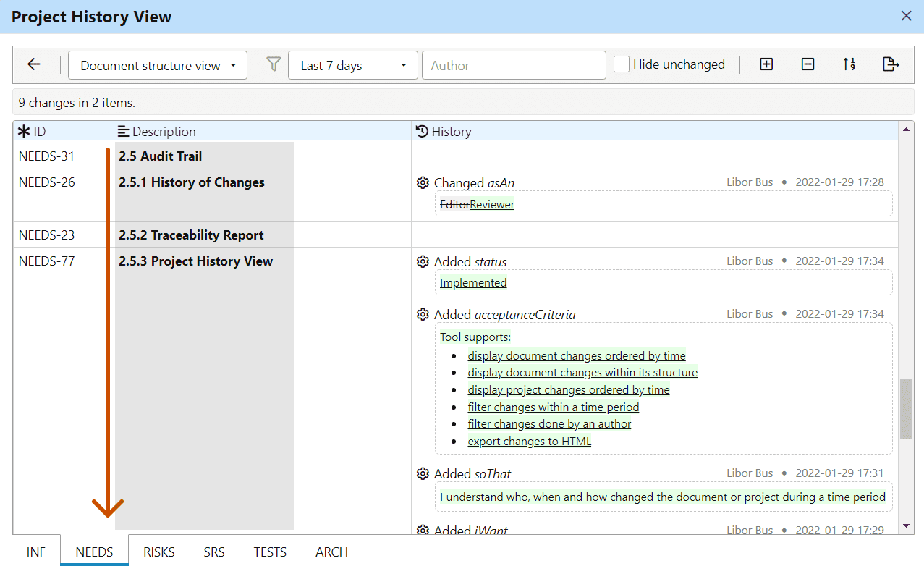Click the filter funnel icon
This screenshot has width=924, height=587.
point(274,65)
